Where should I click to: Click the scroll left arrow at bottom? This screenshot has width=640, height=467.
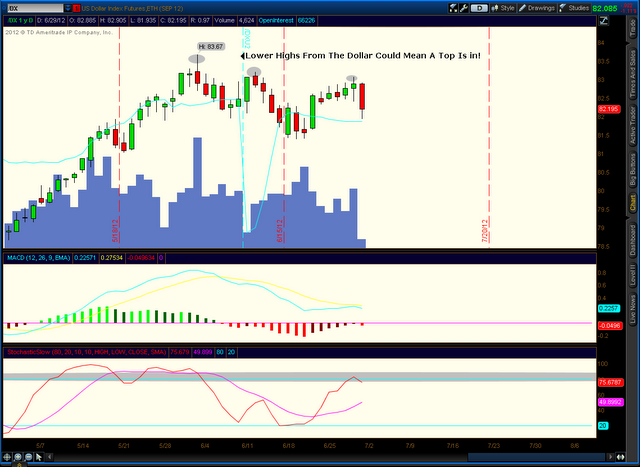point(49,457)
